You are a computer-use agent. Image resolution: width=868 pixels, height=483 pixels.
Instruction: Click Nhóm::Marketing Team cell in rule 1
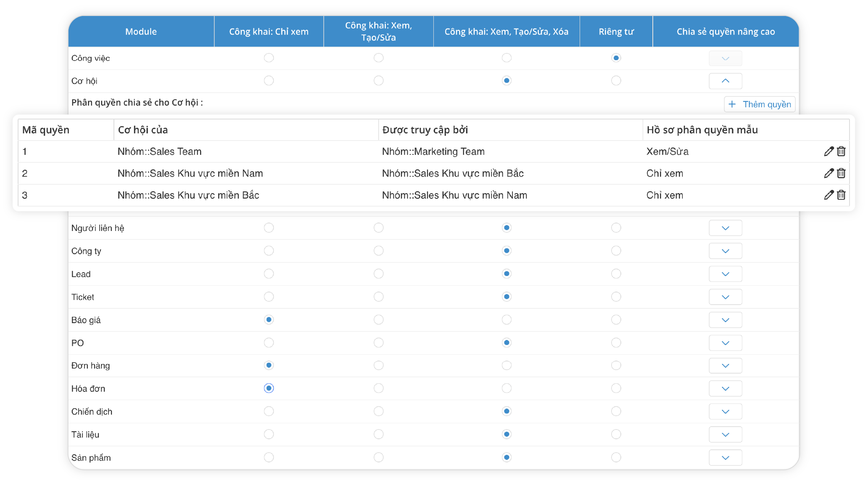[433, 151]
